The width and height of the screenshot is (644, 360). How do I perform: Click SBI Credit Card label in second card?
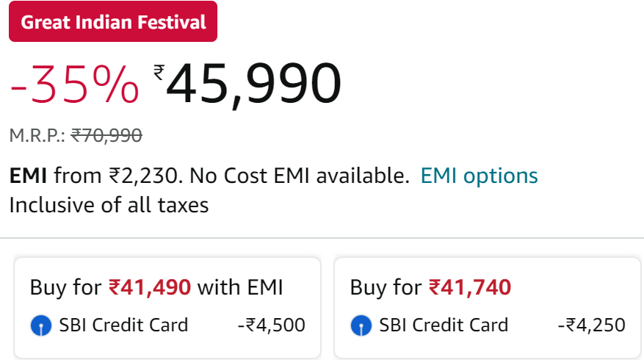444,325
